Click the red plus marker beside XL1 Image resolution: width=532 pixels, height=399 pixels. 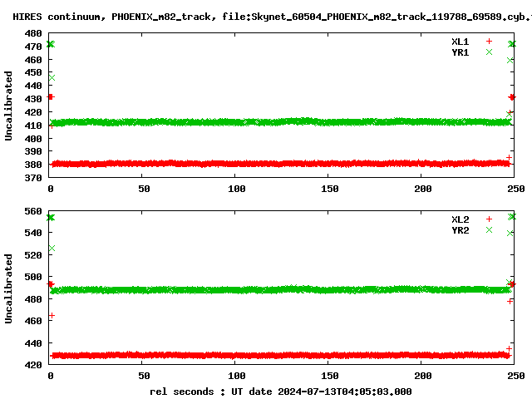tap(489, 42)
